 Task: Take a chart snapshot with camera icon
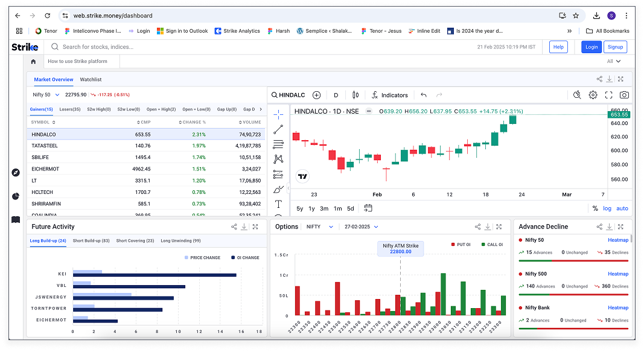[x=624, y=95]
